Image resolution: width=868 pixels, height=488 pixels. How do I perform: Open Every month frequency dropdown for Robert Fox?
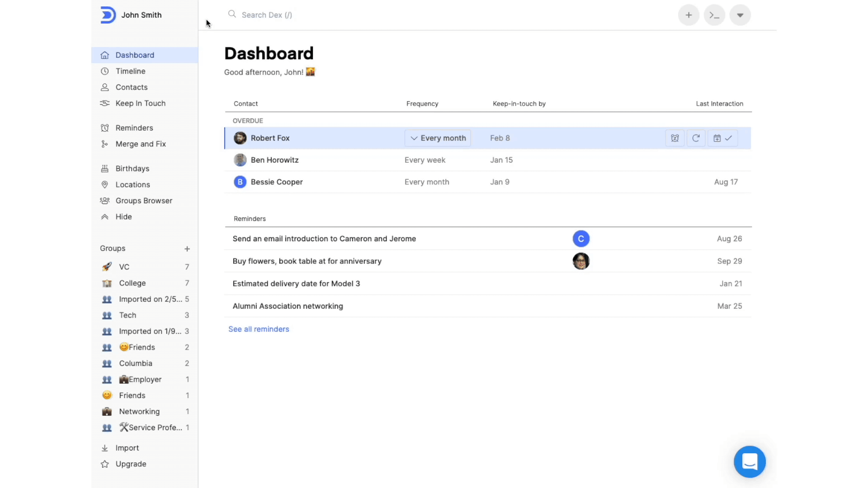[438, 138]
